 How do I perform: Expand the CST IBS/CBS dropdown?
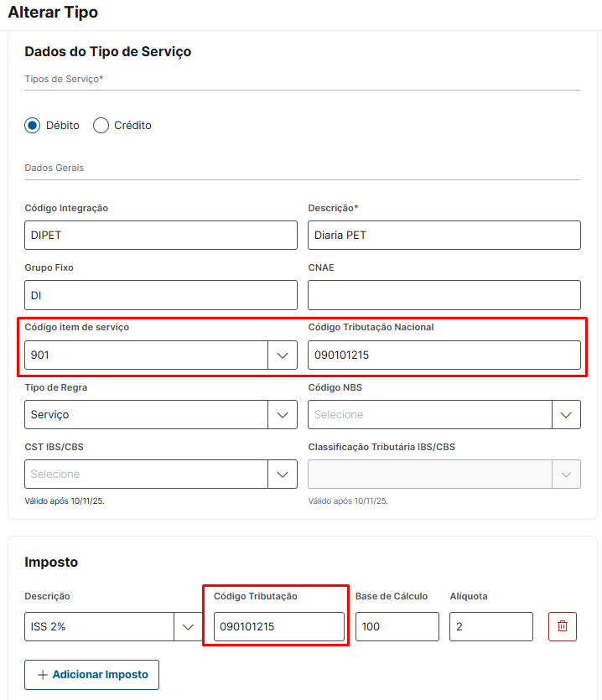click(x=283, y=474)
